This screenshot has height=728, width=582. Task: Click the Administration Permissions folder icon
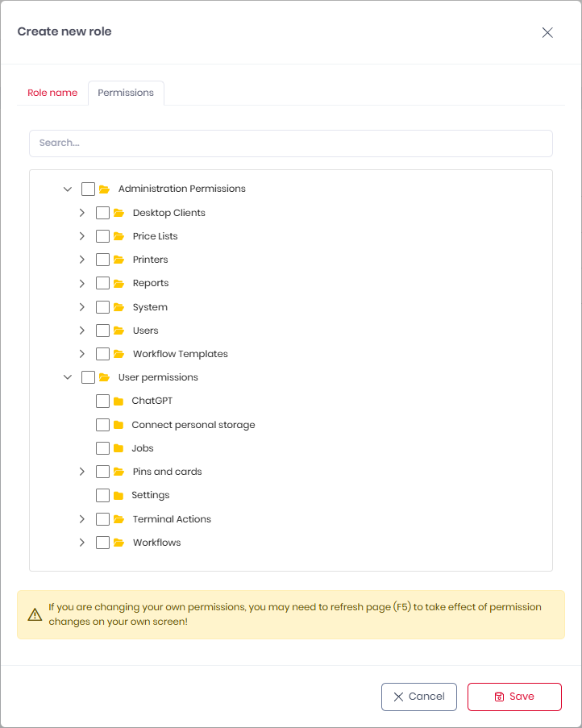click(x=104, y=189)
